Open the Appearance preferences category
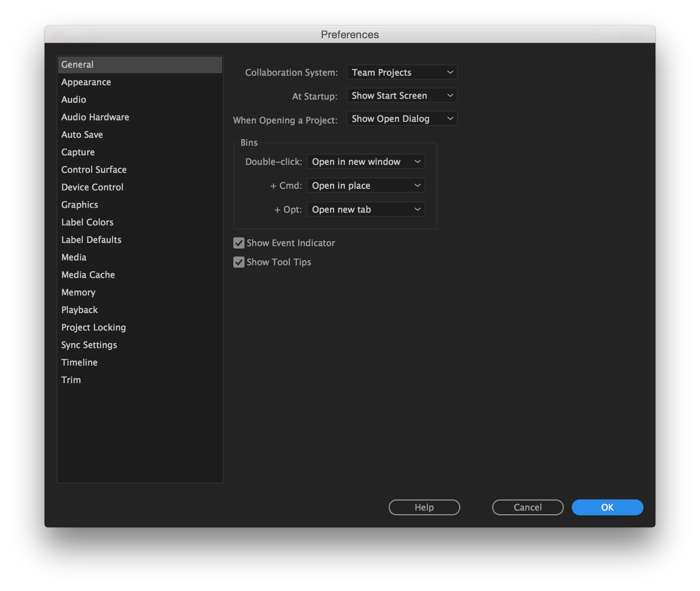This screenshot has height=591, width=700. point(140,82)
